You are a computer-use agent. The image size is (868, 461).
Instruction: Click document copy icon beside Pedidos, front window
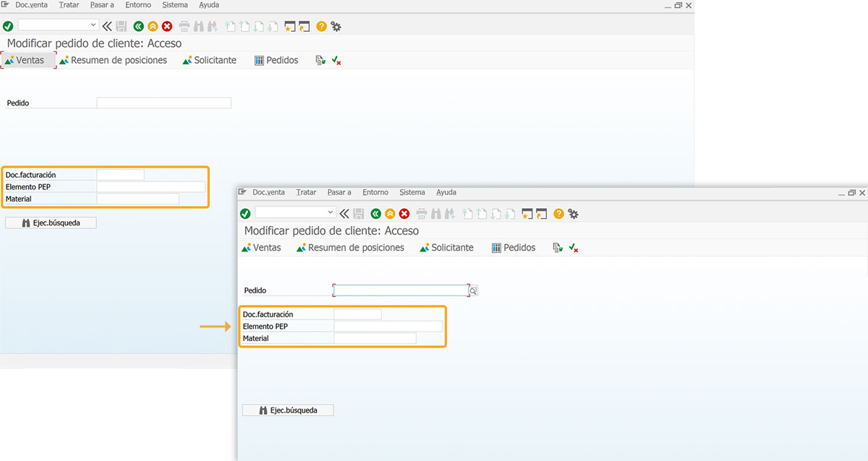557,248
